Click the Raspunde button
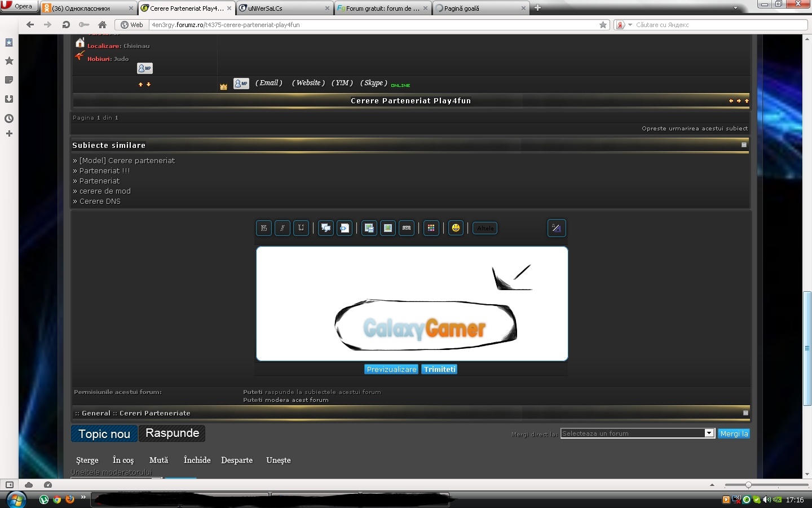812x508 pixels. [172, 433]
